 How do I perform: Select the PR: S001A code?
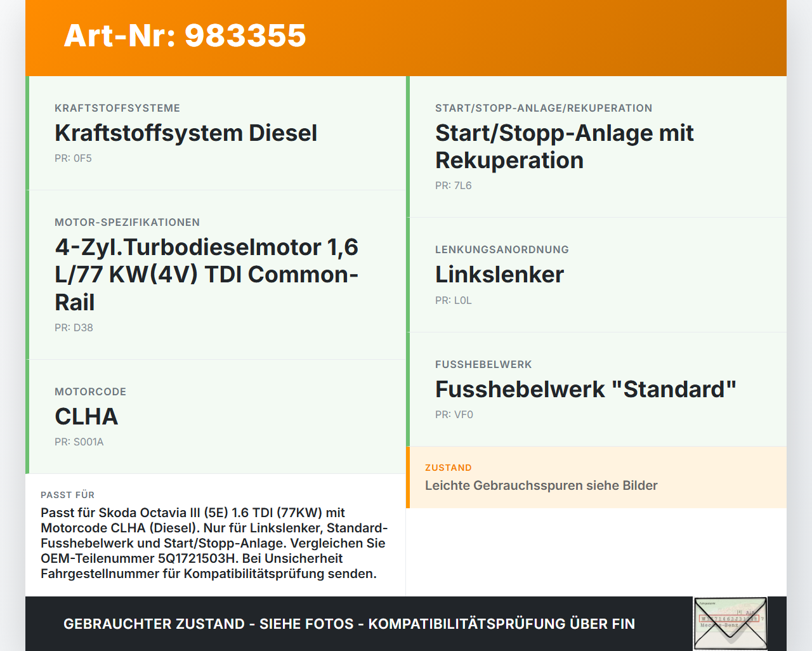click(79, 442)
